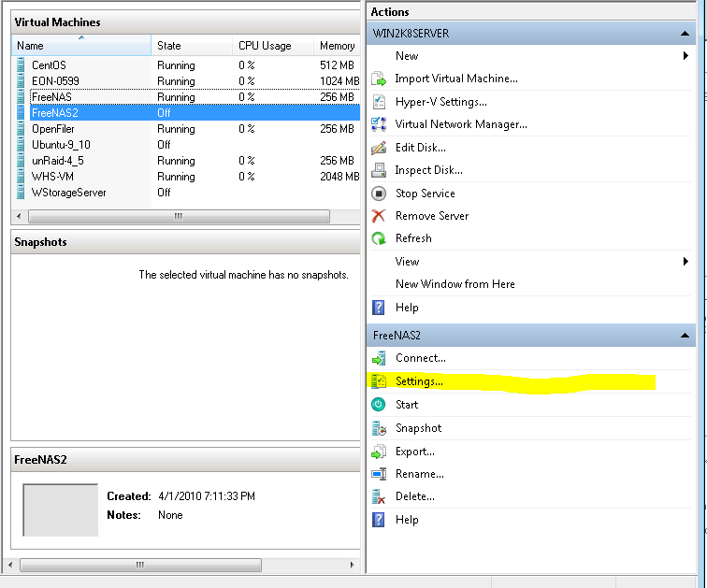
Task: Click the Inspect Disk icon
Action: tap(379, 170)
